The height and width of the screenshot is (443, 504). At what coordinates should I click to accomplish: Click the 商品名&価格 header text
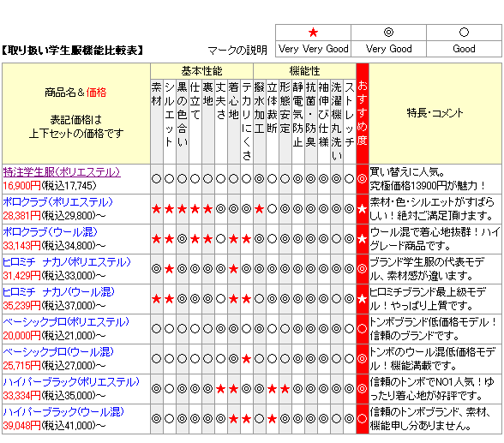point(75,93)
